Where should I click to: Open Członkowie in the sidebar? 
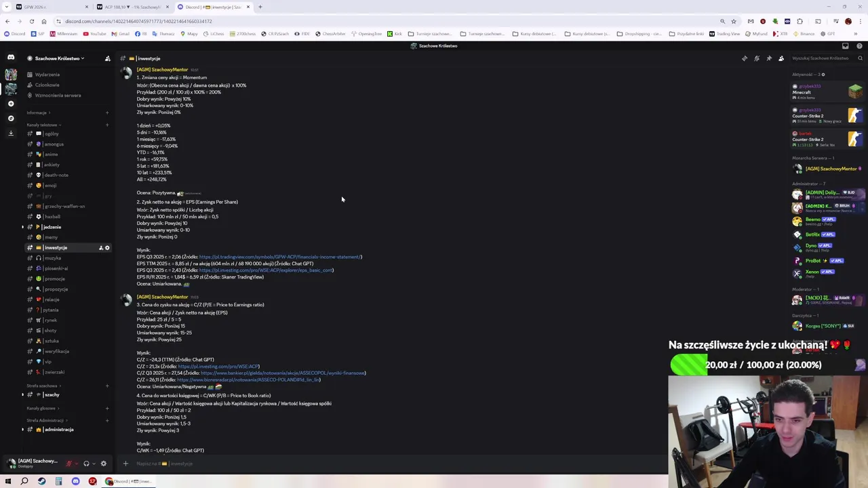(47, 85)
